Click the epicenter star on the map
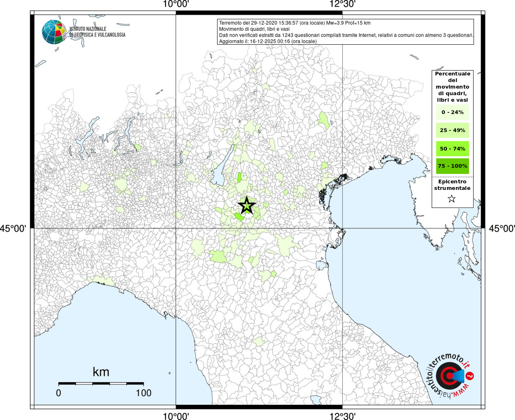Viewport: 515px width, 420px height. (x=247, y=205)
